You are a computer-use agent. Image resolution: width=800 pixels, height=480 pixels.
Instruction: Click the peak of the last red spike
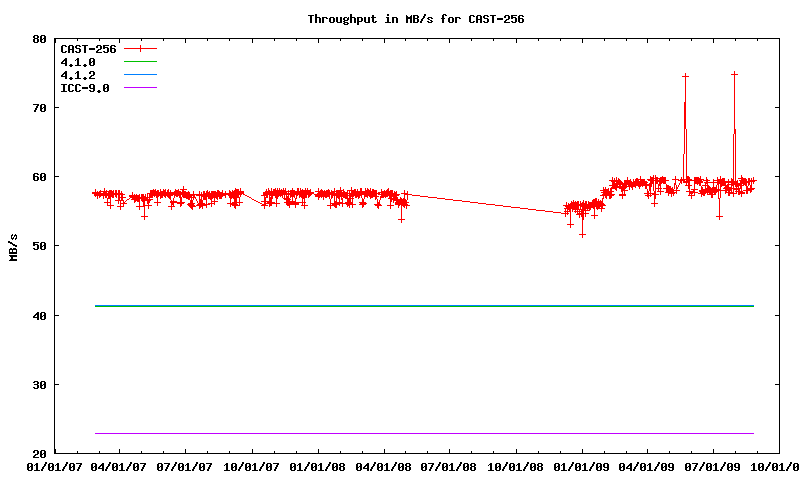(734, 74)
